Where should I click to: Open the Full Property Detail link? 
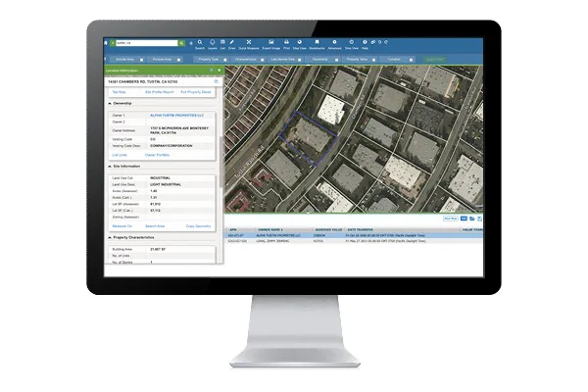(x=196, y=92)
